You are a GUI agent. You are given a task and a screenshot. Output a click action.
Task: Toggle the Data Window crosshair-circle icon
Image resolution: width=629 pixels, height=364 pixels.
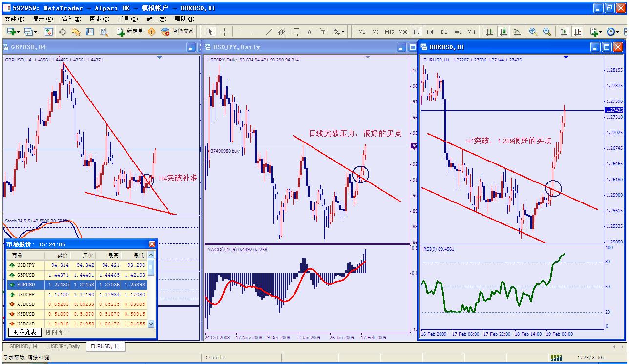(63, 32)
